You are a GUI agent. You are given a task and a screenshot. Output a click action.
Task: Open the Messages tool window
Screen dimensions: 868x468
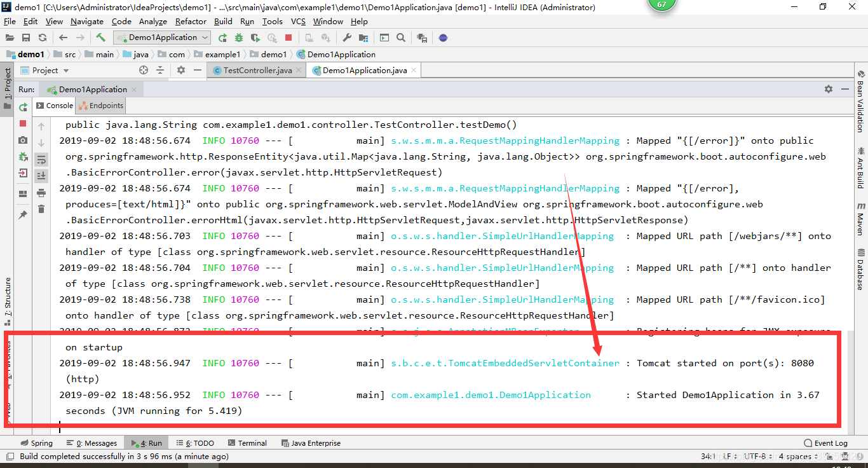[x=92, y=443]
